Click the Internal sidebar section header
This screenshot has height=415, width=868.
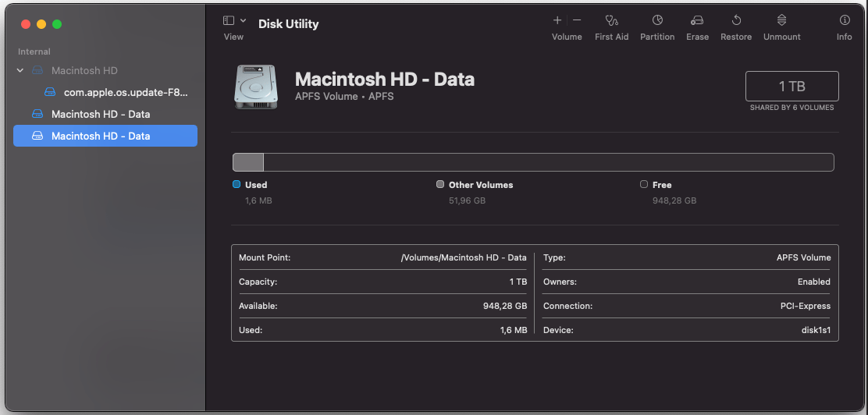(x=34, y=51)
